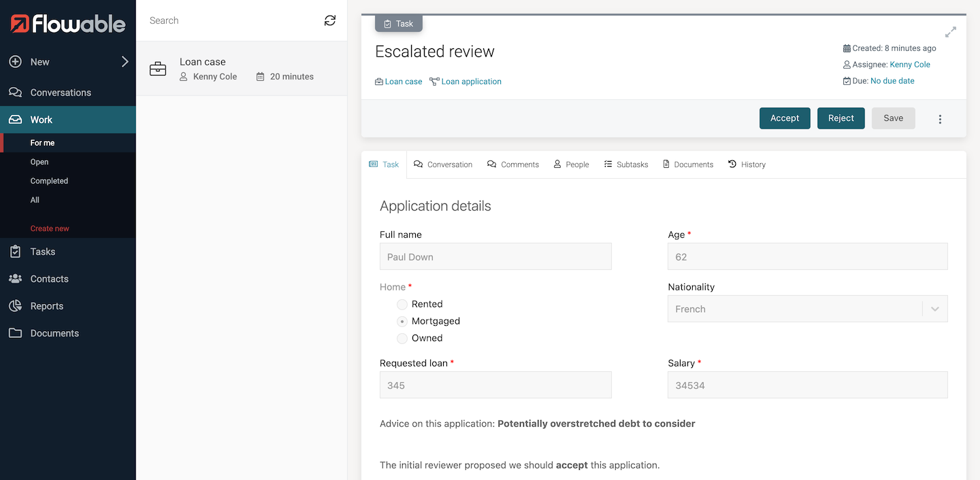Go to Contacts in the sidebar
Image resolution: width=980 pixels, height=480 pixels.
coord(49,279)
